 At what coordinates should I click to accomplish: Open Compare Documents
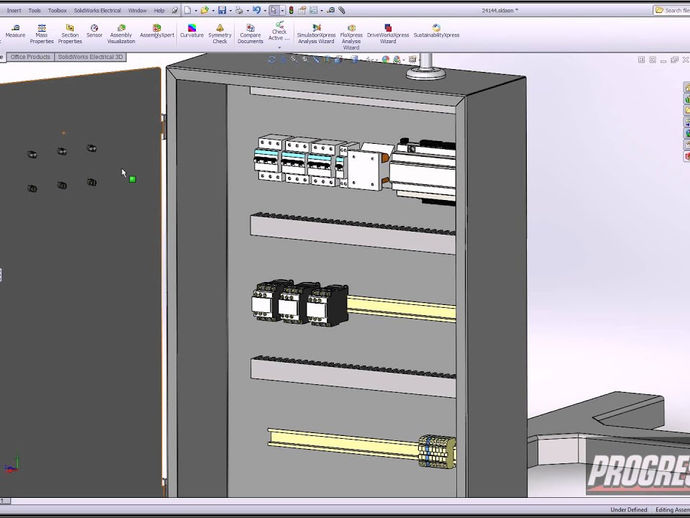[250, 34]
